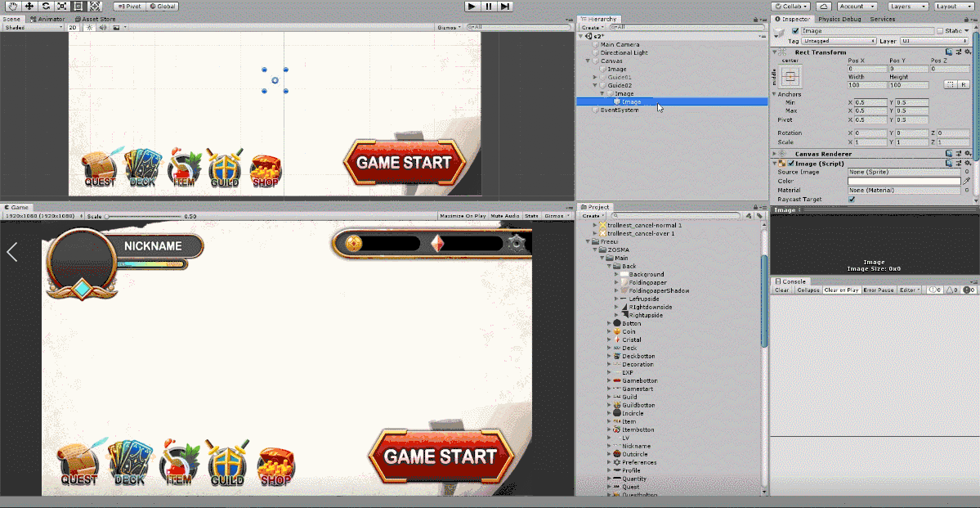The height and width of the screenshot is (508, 980).
Task: Select the combined Transform tool
Action: click(x=94, y=7)
